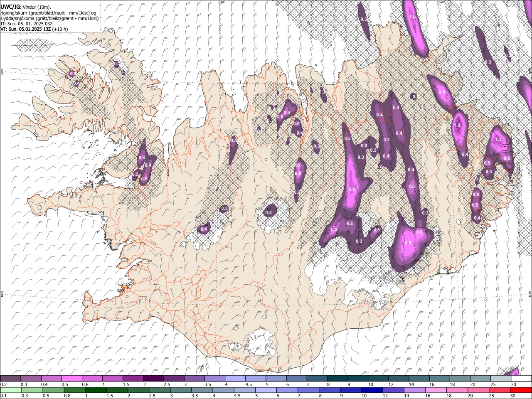Pick the bright pink upper swatch between 0.5 and 0.8
Viewport: 532px width, 399px height.
71,379
